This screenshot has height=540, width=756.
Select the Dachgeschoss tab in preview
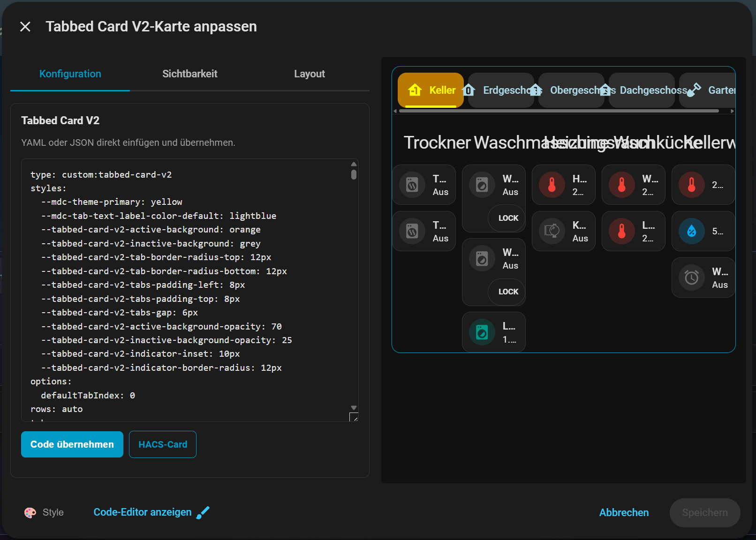pos(642,90)
